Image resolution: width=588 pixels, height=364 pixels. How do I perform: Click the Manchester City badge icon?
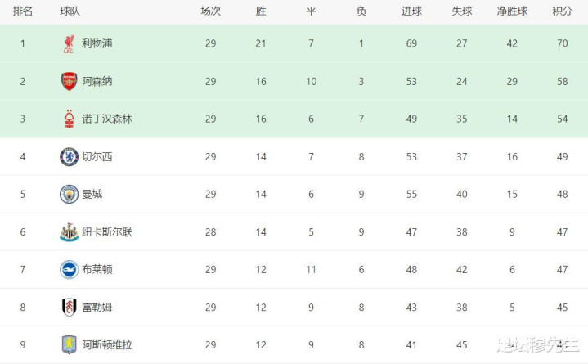[x=69, y=194]
